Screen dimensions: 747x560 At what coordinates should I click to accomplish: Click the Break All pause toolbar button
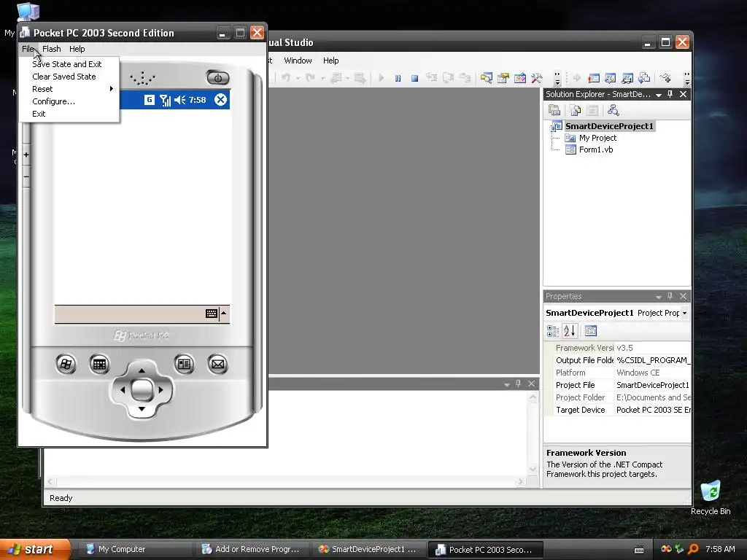(398, 78)
